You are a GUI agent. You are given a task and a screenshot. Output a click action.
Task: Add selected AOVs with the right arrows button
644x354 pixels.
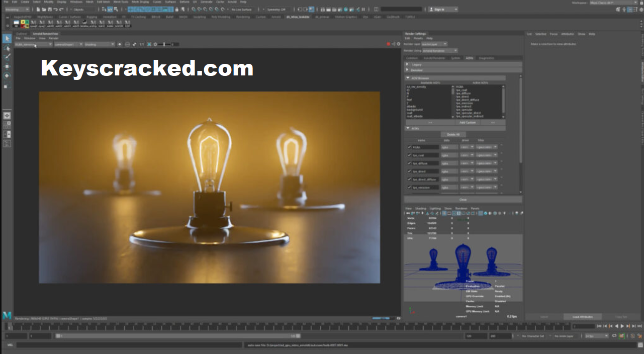point(430,122)
